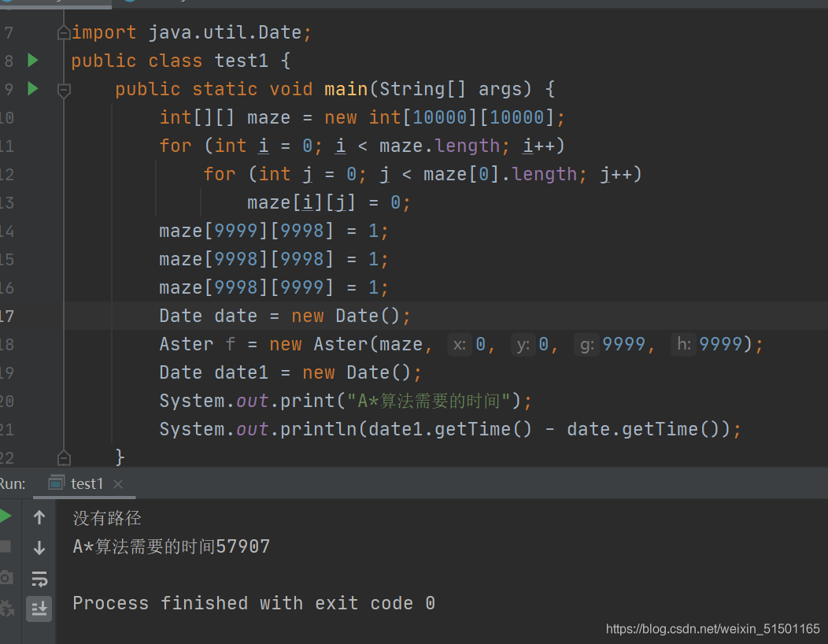Click the Stop process square icon
The image size is (828, 644).
(6, 546)
